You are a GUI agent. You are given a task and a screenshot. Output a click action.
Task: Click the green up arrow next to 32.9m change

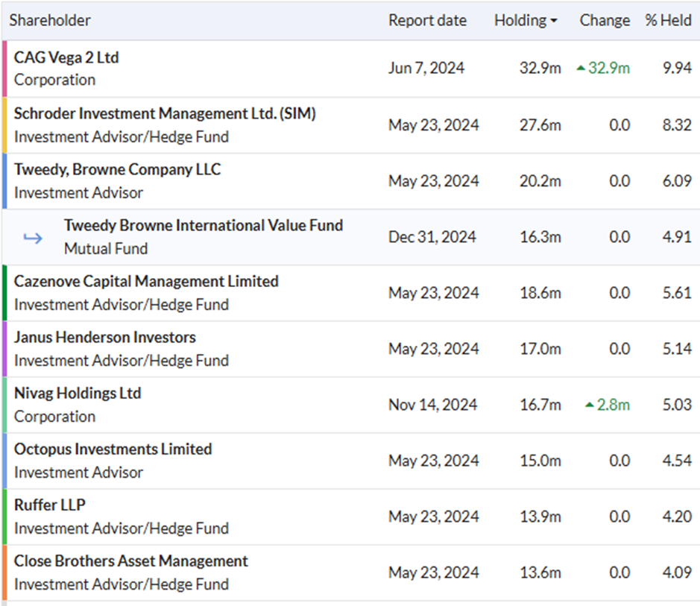[x=581, y=69]
